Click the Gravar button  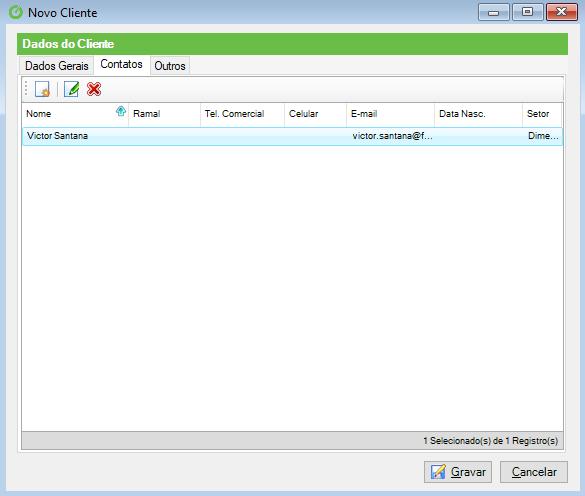(458, 472)
